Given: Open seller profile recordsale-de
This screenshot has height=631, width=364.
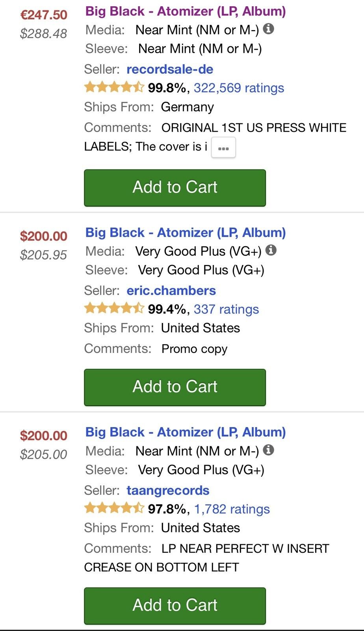Looking at the screenshot, I should click(170, 69).
